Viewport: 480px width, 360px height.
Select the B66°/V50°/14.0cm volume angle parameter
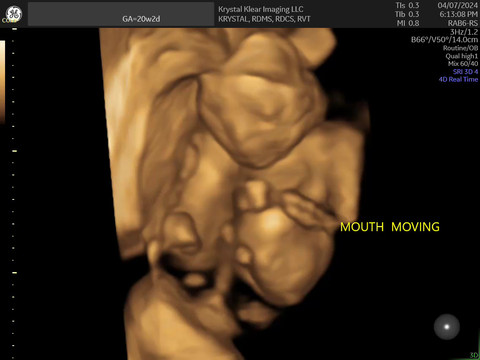[x=444, y=40]
